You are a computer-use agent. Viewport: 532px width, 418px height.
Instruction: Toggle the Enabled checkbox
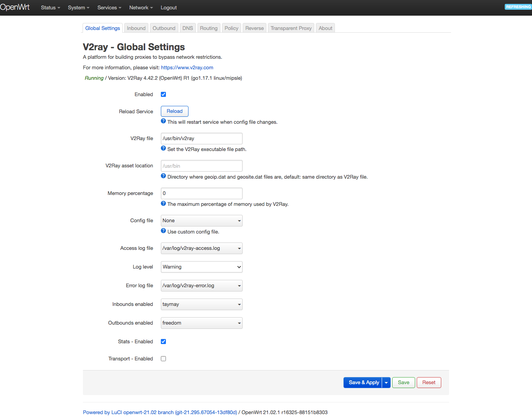[164, 95]
